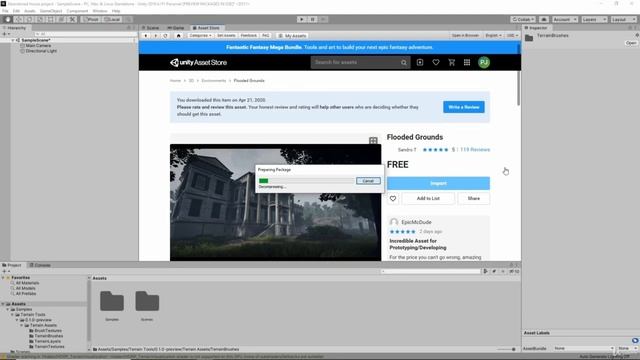The width and height of the screenshot is (640, 360).
Task: Refresh the Asset Store page
Action: pos(165,36)
